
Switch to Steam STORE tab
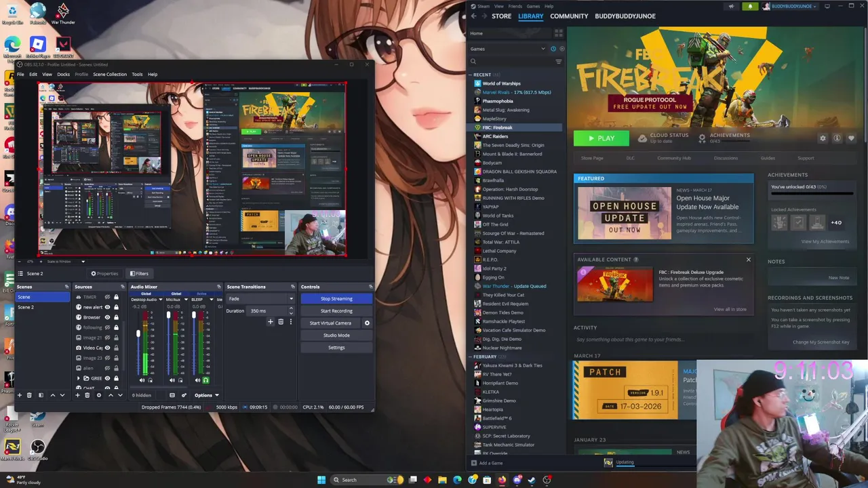(x=502, y=16)
